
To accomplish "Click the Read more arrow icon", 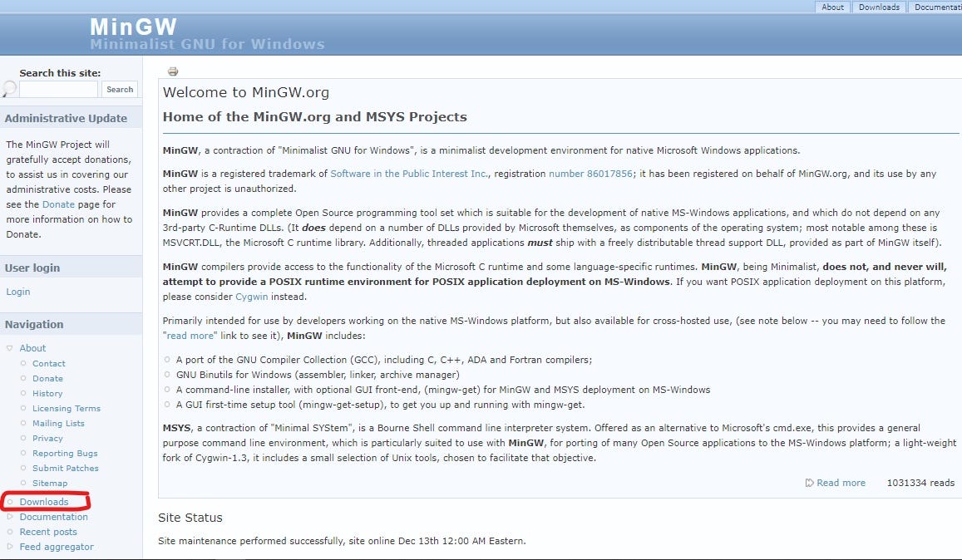I will click(809, 483).
